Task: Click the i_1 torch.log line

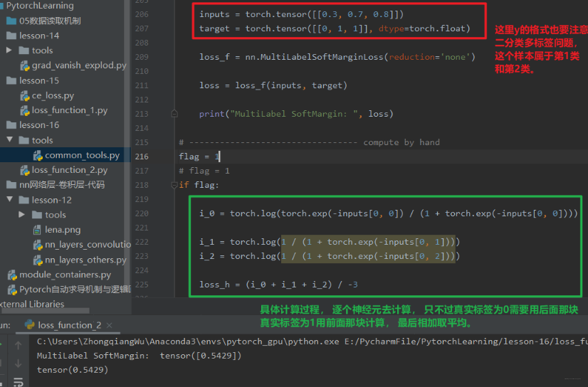Action: pyautogui.click(x=330, y=242)
